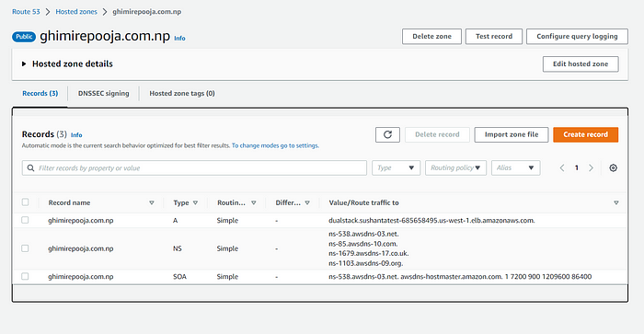Viewport: 644px width, 334px height.
Task: Click Edit hosted zone button
Action: [x=581, y=64]
